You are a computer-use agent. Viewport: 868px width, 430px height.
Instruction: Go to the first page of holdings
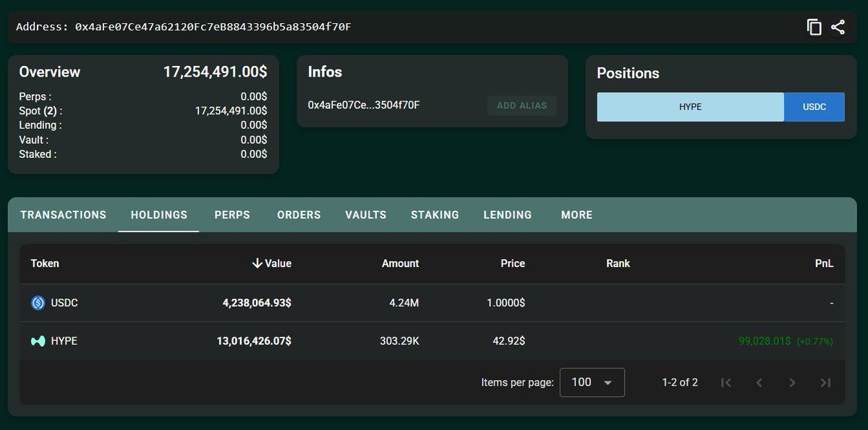pyautogui.click(x=726, y=382)
